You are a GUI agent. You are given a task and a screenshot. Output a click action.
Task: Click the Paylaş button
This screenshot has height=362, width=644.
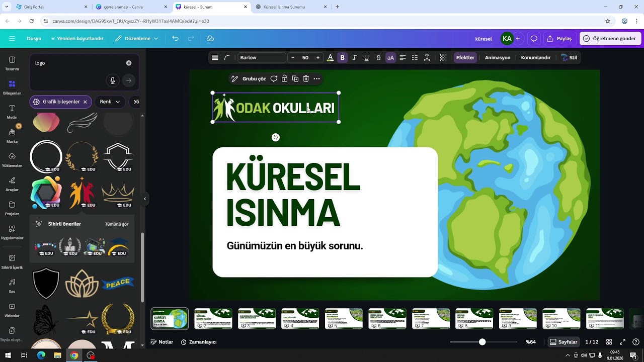(559, 38)
